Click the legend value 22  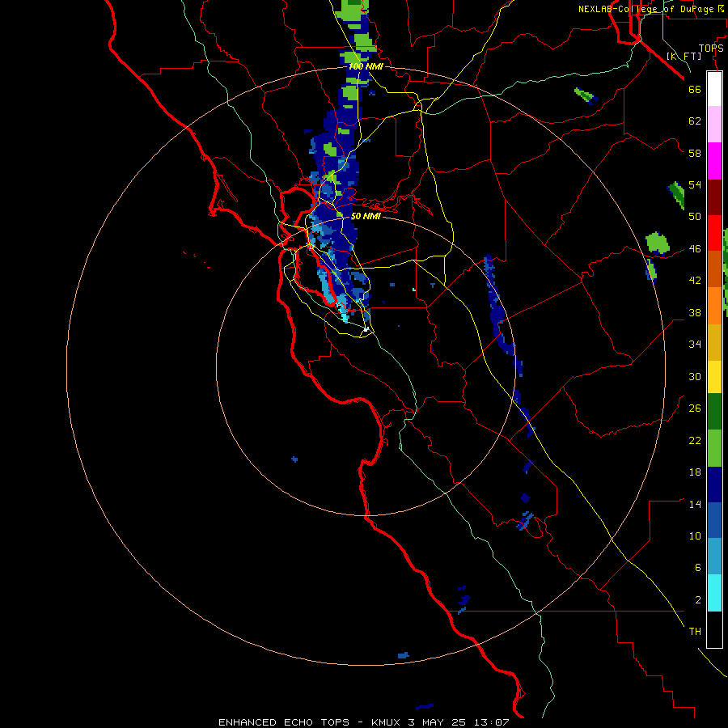point(695,440)
